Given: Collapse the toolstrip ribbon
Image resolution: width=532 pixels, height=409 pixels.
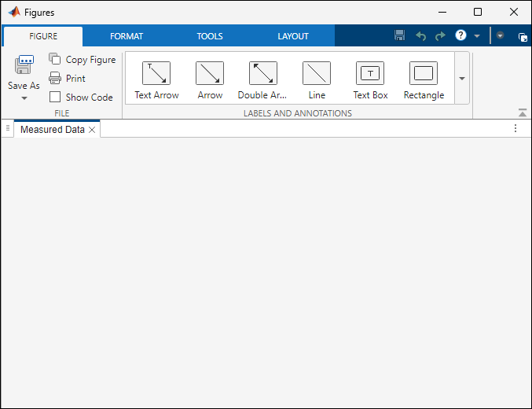Looking at the screenshot, I should pyautogui.click(x=523, y=112).
